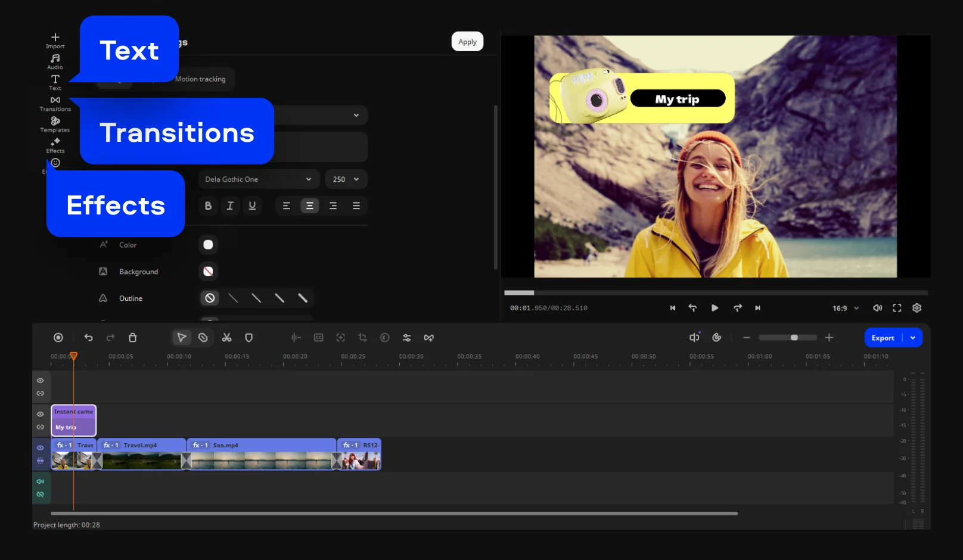Play the video preview
Screen dimensions: 963x560
[x=715, y=308]
